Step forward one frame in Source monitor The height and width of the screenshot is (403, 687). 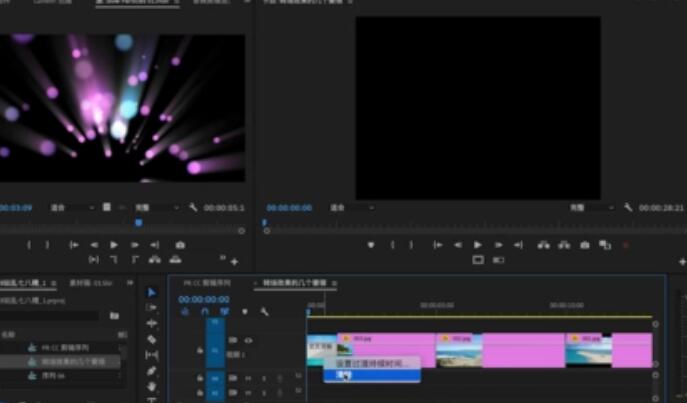point(135,245)
